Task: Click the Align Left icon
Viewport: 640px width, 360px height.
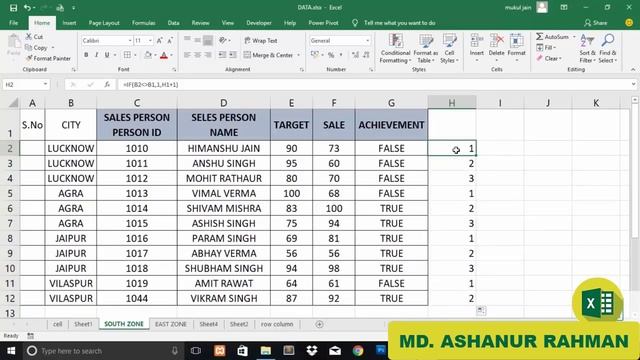Action: click(x=187, y=55)
